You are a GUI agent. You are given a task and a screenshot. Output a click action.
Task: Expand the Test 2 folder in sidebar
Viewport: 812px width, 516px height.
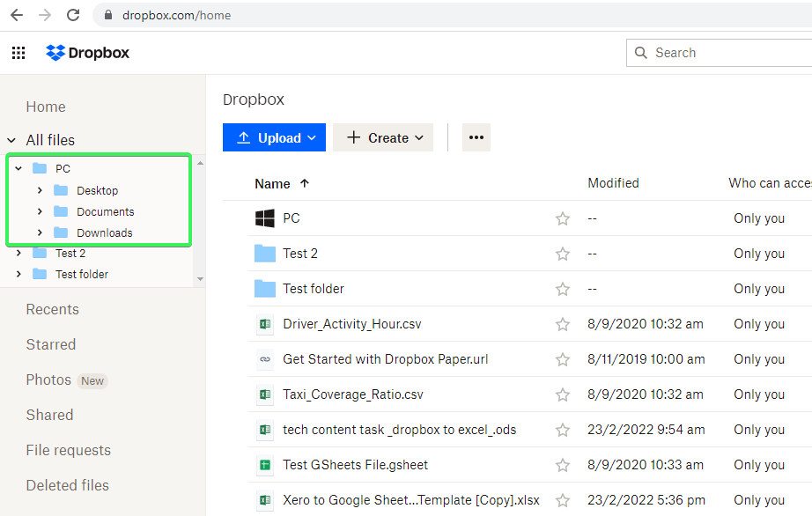pos(18,253)
